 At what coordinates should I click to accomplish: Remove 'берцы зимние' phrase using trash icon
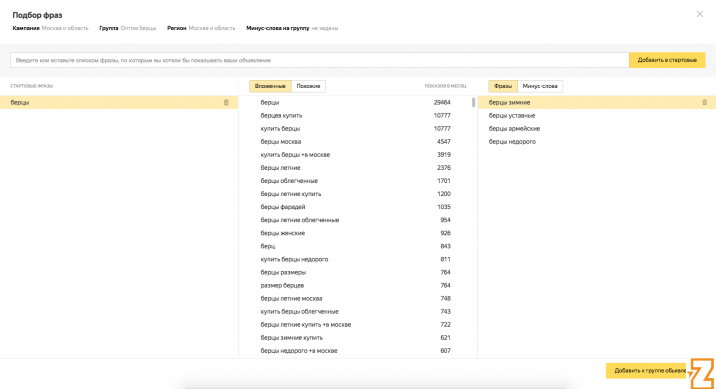(x=705, y=102)
